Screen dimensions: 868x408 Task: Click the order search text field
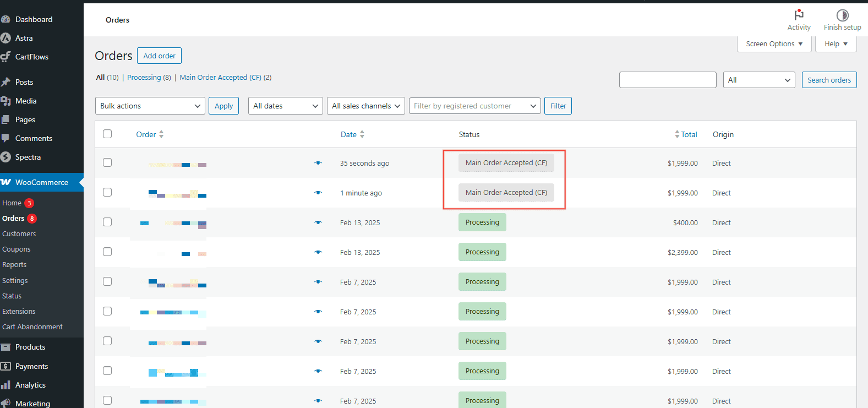click(667, 80)
